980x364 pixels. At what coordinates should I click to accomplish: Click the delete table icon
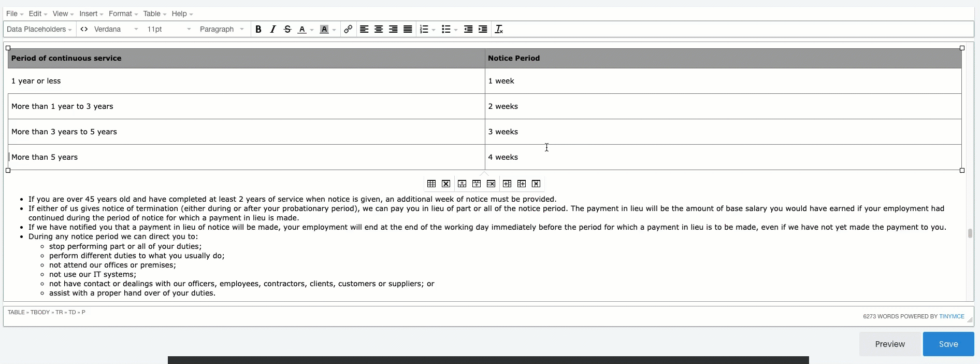pos(446,184)
